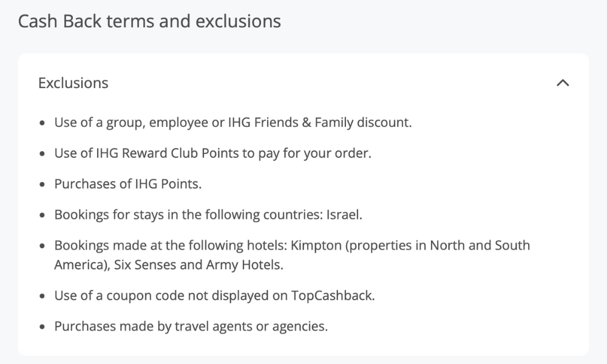
Task: Select the Exclusions section header
Action: pyautogui.click(x=73, y=83)
